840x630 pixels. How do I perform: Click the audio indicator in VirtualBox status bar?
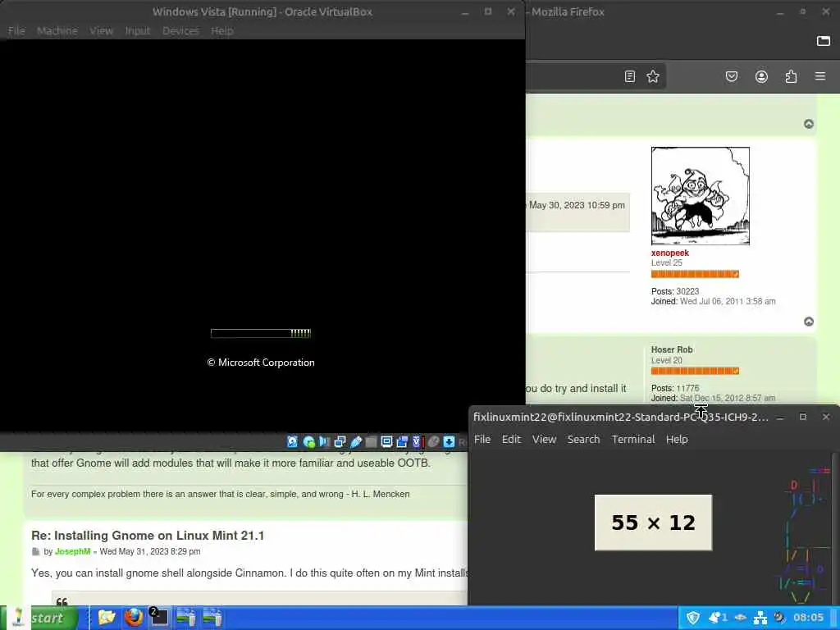[x=325, y=441]
